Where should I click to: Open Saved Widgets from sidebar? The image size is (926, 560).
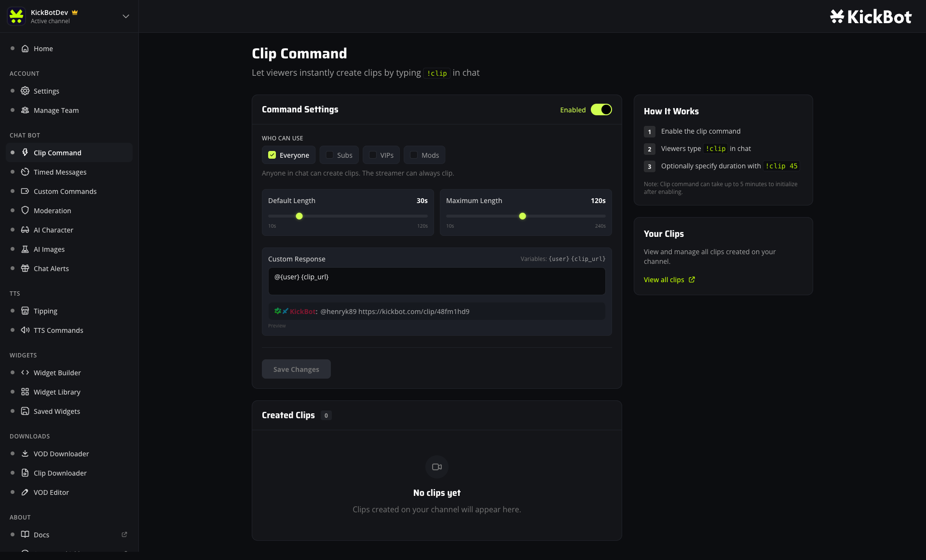(69, 411)
